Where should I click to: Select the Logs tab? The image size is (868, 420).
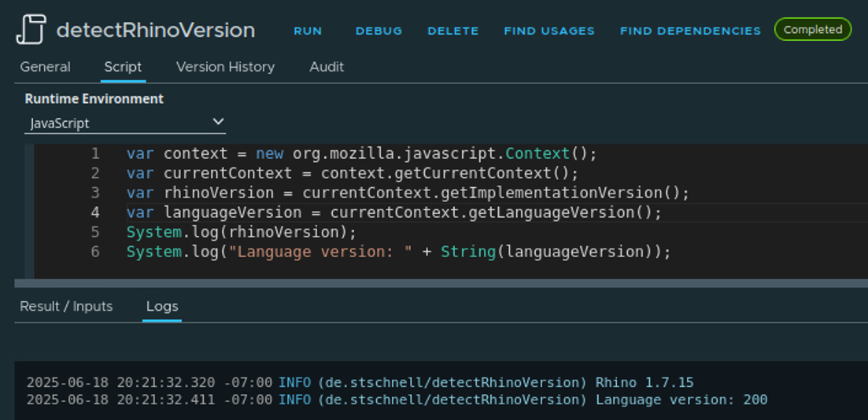pos(162,307)
